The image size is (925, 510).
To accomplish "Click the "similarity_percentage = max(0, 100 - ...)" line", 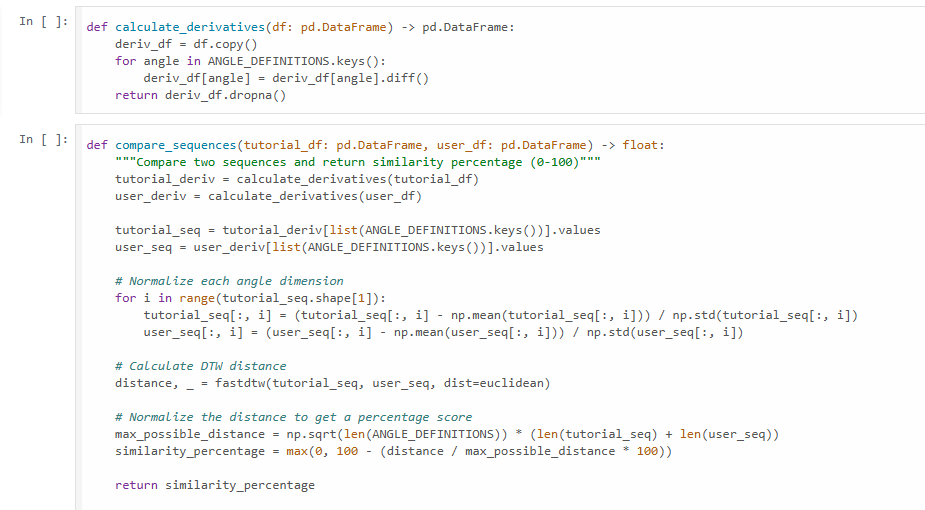I will pos(393,452).
